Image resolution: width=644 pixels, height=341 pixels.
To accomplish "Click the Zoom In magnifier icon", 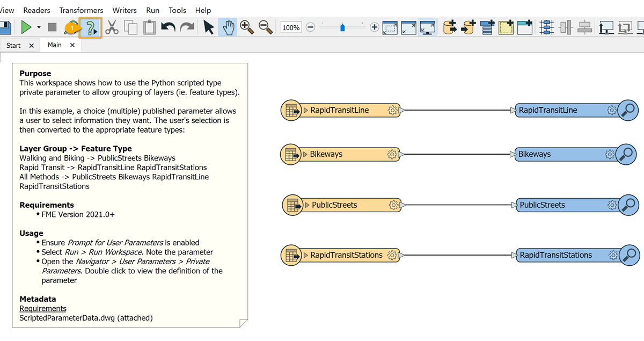I will (247, 27).
